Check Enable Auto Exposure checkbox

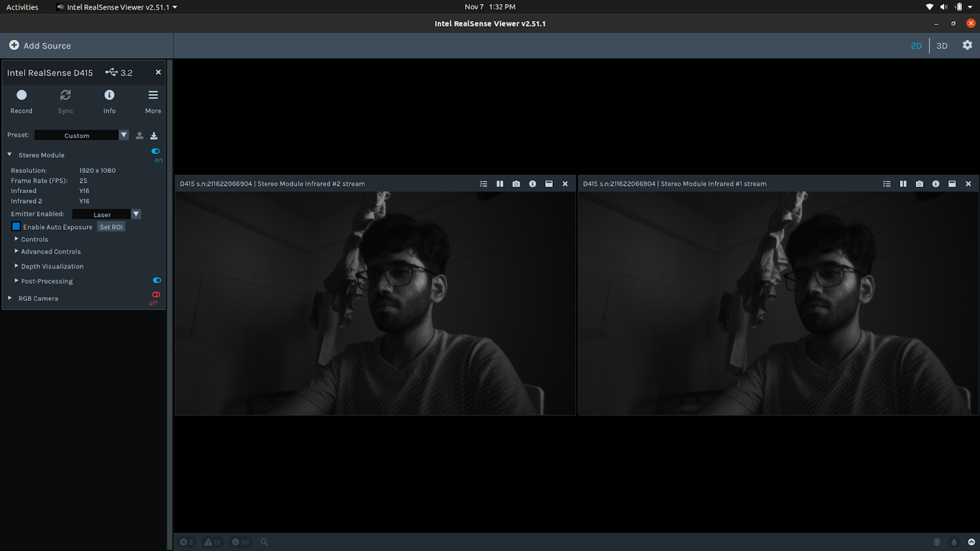(16, 227)
